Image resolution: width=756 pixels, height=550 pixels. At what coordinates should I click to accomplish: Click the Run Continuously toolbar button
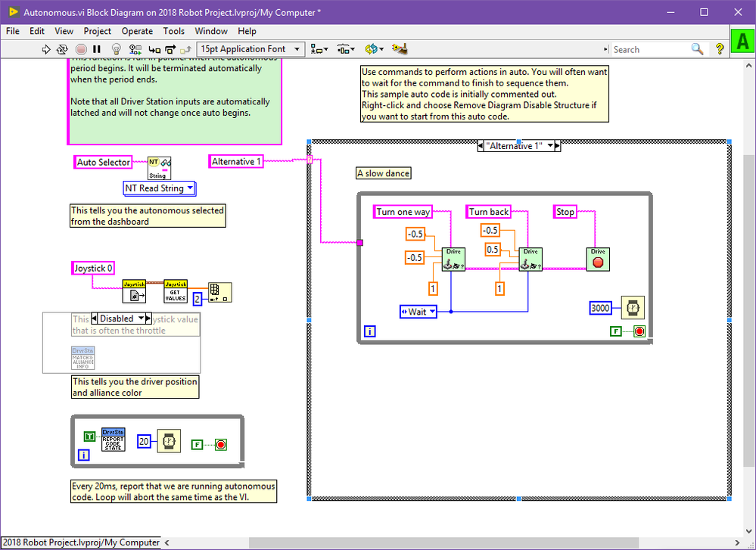coord(64,49)
